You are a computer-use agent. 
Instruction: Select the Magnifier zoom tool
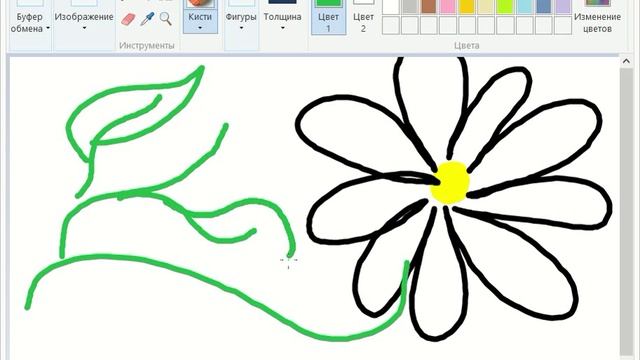point(165,19)
